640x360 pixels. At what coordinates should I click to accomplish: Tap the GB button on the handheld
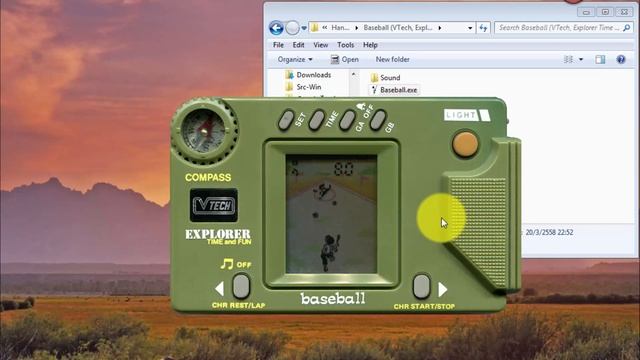(378, 120)
